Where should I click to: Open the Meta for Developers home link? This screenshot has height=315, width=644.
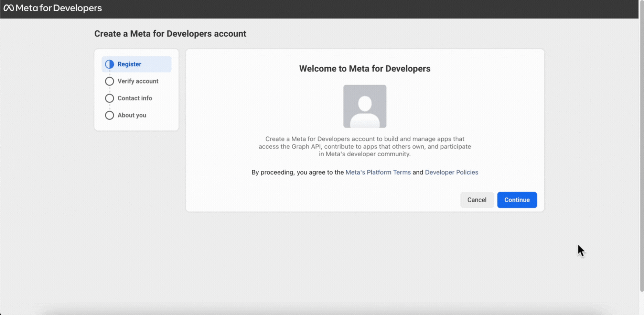[53, 8]
